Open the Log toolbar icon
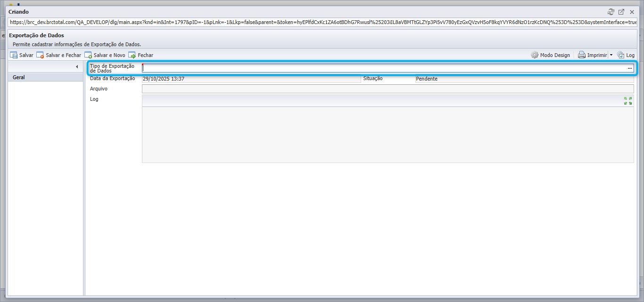The image size is (644, 302). [x=620, y=55]
